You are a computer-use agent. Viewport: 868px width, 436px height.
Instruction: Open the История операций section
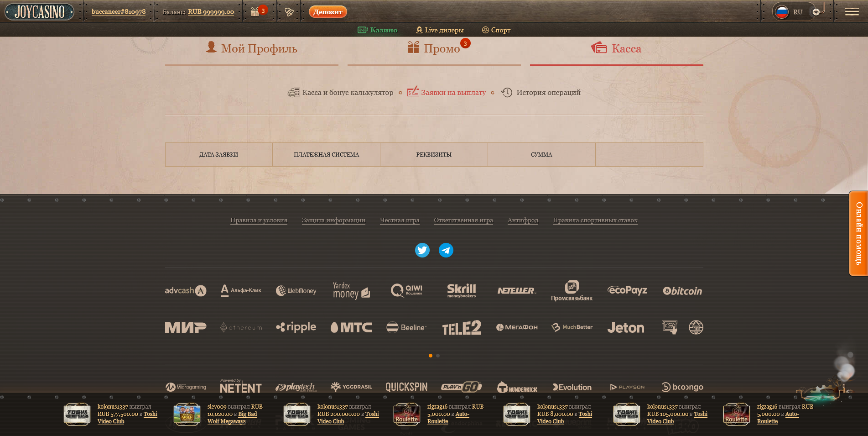[x=541, y=93]
